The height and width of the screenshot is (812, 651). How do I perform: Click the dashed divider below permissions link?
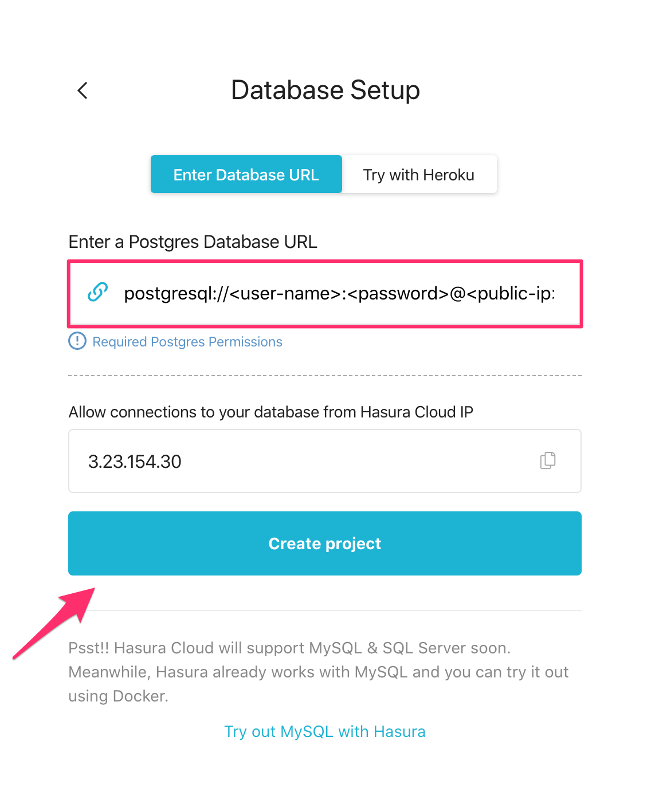pos(325,376)
